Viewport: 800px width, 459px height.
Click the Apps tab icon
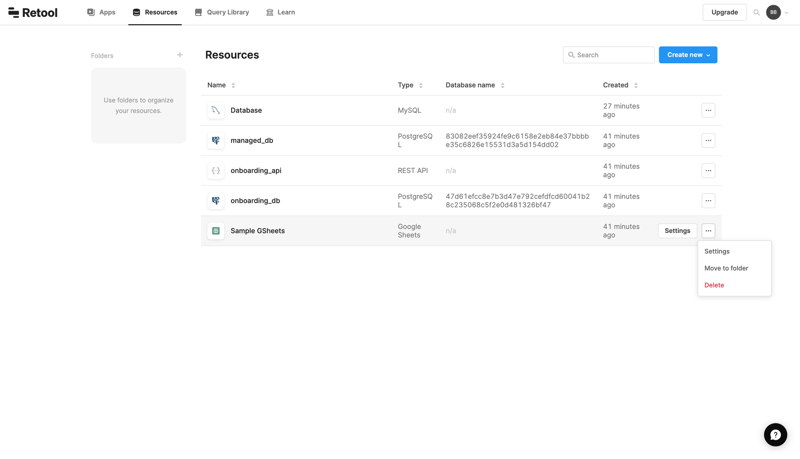coord(91,12)
